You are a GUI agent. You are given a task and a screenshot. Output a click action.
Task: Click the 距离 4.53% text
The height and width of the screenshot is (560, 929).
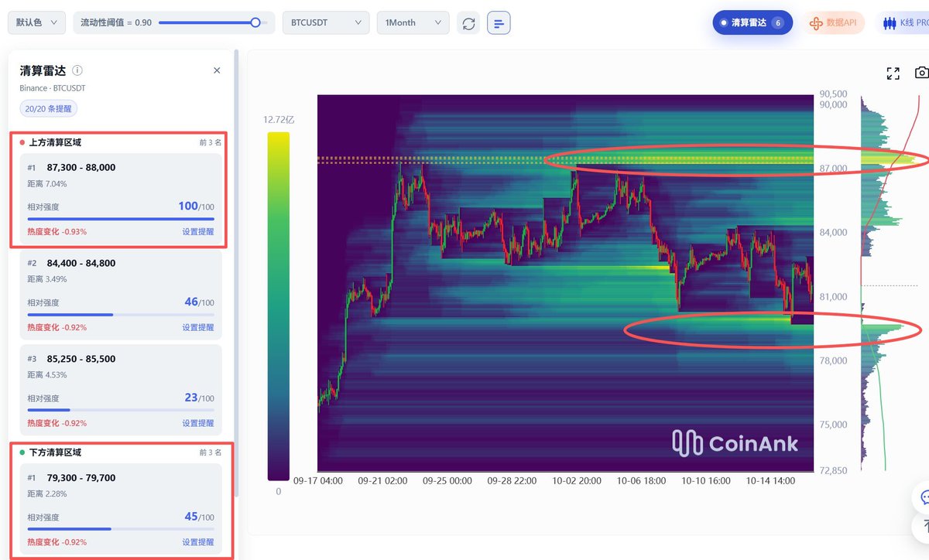pos(47,375)
